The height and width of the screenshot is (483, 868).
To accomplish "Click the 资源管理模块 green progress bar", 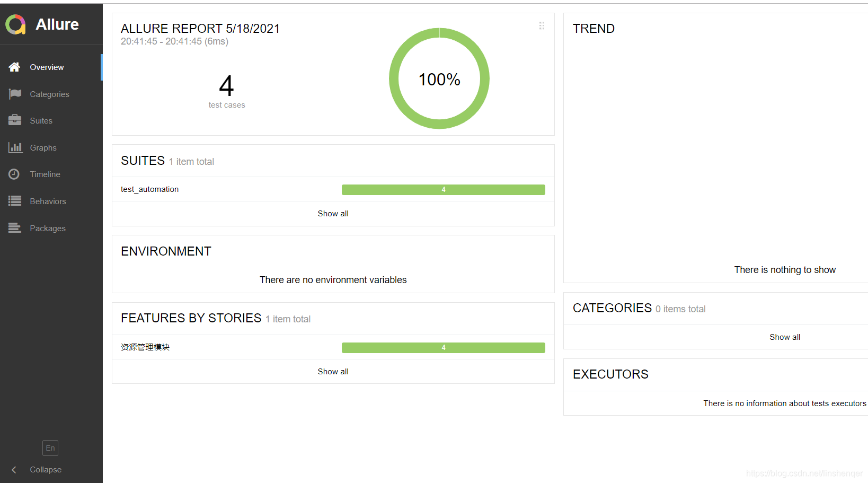I will [444, 347].
